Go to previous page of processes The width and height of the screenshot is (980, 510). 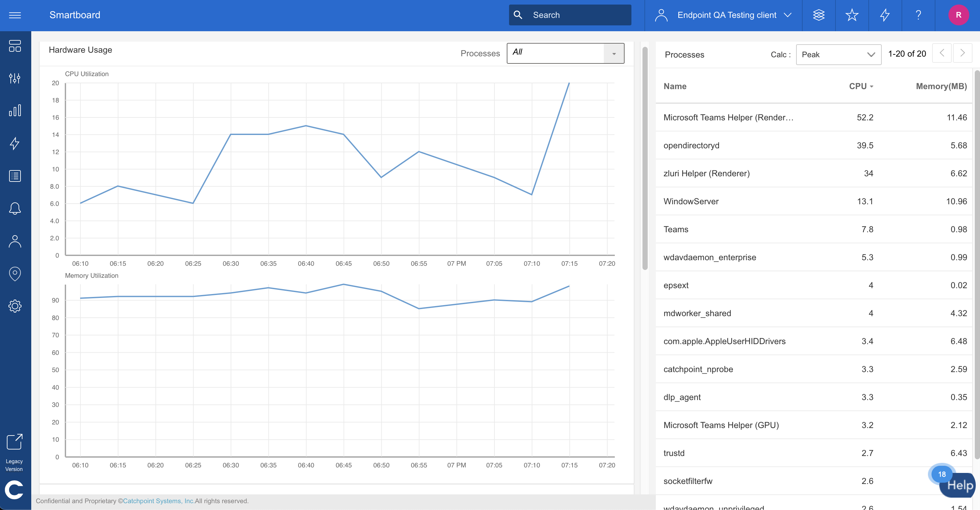tap(942, 53)
